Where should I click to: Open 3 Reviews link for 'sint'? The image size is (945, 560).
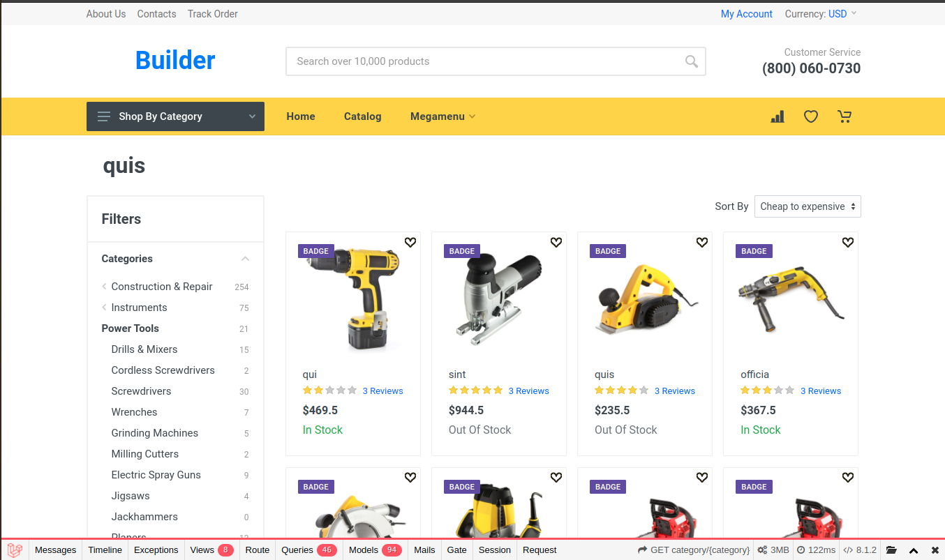point(529,391)
